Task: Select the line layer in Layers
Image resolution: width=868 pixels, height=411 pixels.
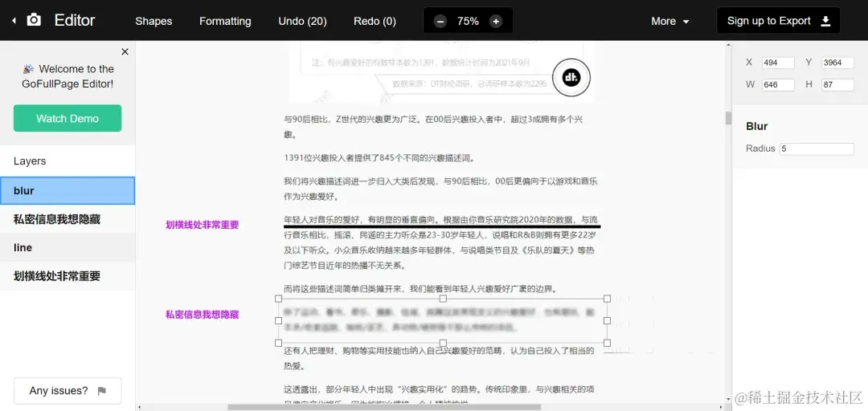Action: [68, 247]
